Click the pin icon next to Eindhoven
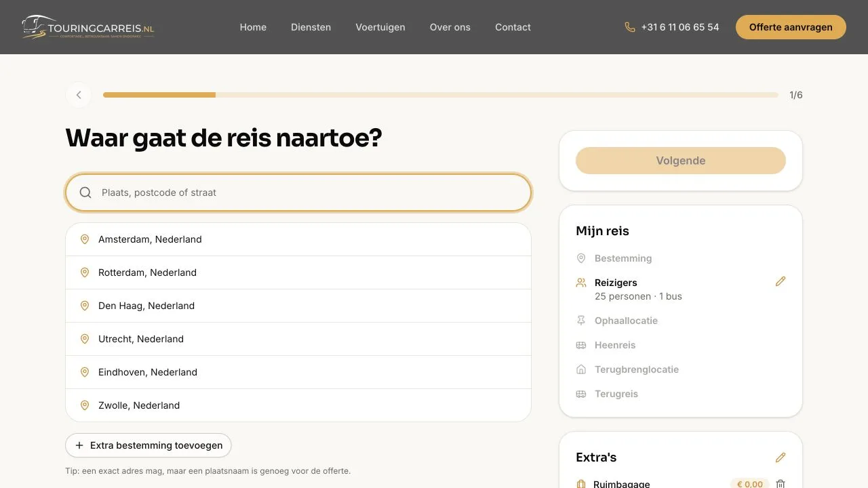The width and height of the screenshot is (868, 488). [x=85, y=372]
